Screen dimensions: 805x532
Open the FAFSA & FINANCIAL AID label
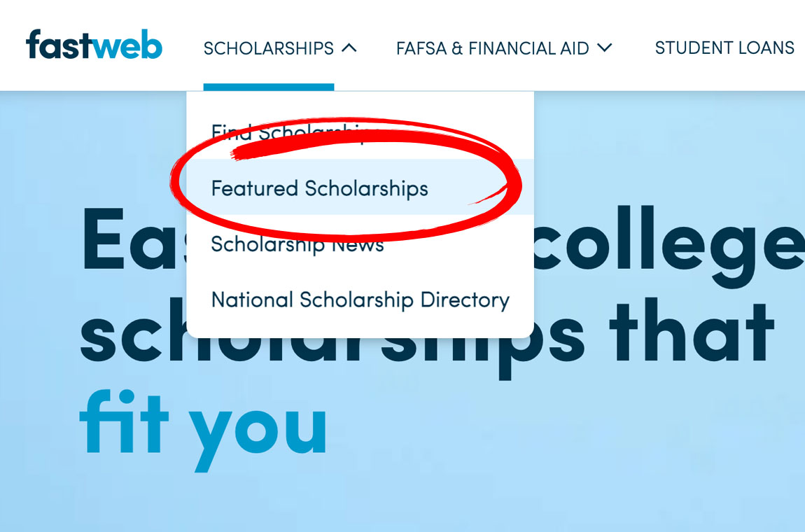(492, 48)
